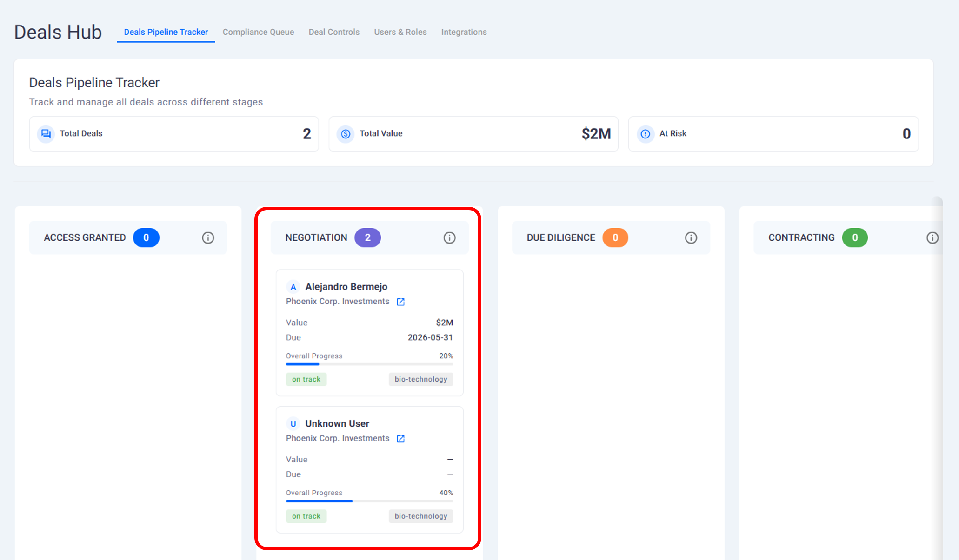Click the Due Diligence info icon
The height and width of the screenshot is (560, 959).
(691, 238)
